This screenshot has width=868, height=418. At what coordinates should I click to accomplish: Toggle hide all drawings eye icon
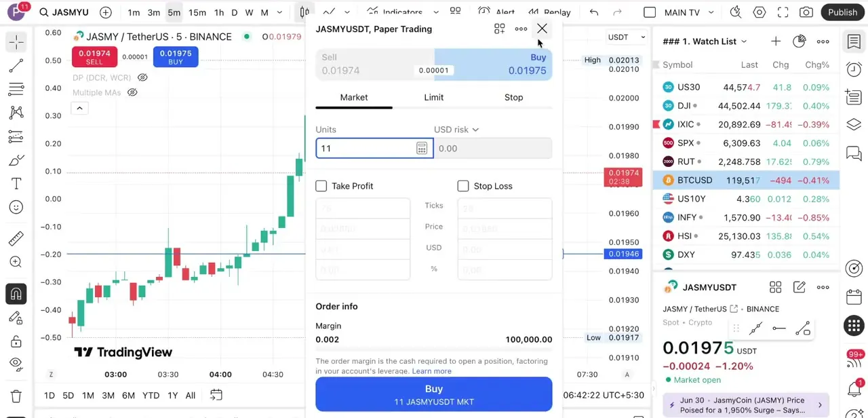click(16, 364)
